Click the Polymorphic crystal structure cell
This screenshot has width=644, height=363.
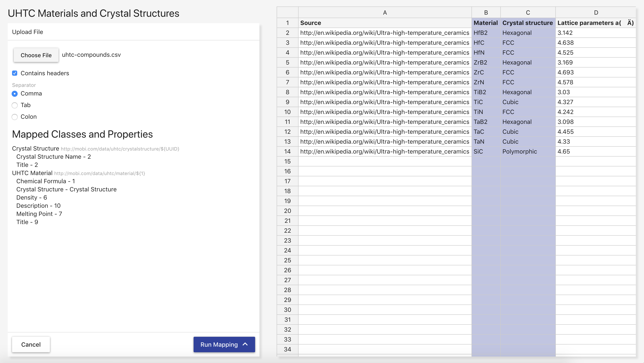click(x=519, y=151)
